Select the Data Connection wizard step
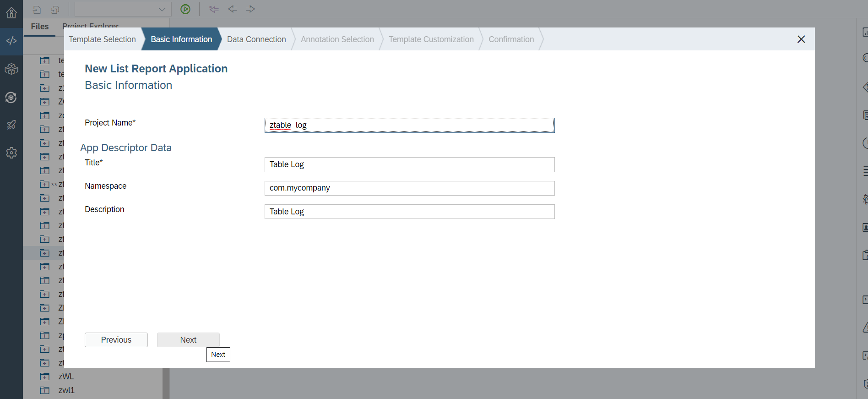The width and height of the screenshot is (868, 399). (256, 39)
